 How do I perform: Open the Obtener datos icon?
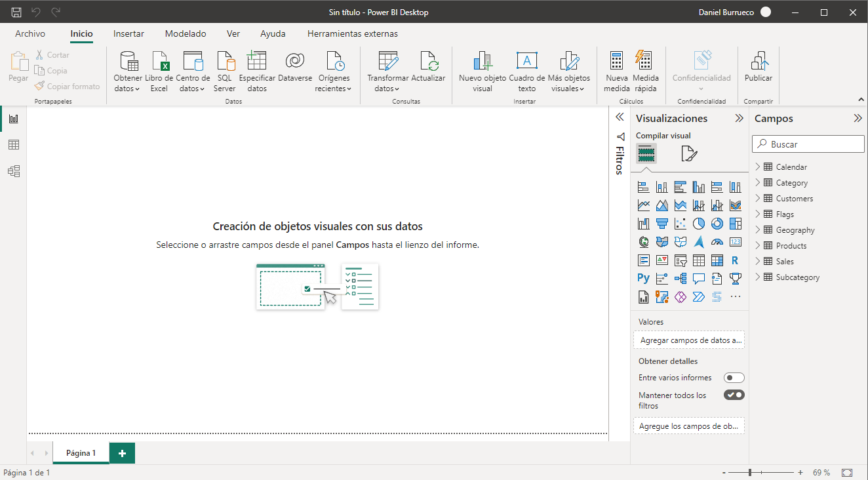pos(128,62)
